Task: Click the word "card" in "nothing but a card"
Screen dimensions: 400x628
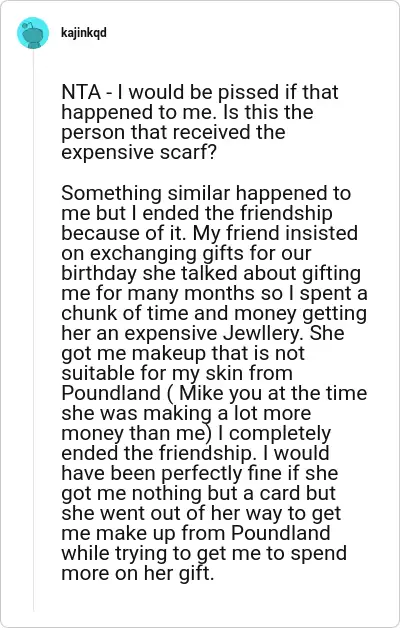Action: point(280,493)
